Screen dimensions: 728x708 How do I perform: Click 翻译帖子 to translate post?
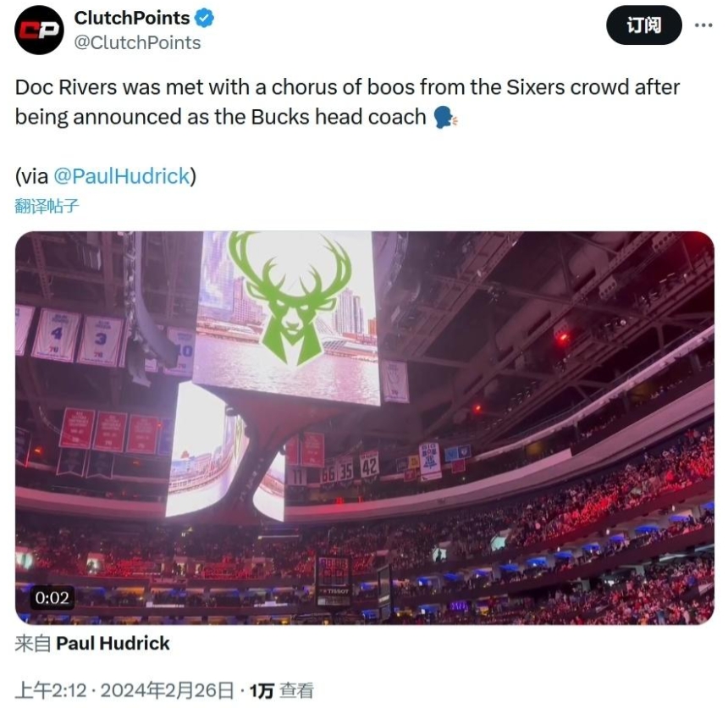point(47,205)
